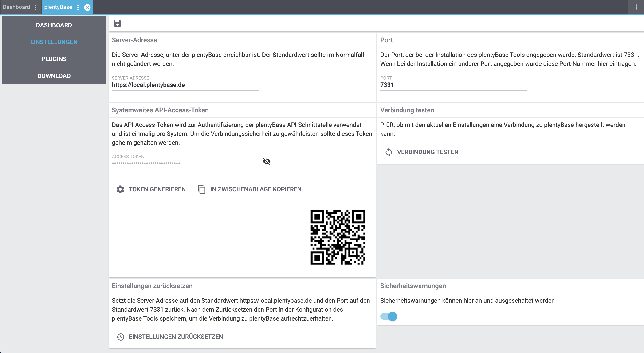Click the history icon for Einstellungen zurücksetzen
The width and height of the screenshot is (644, 353).
120,337
